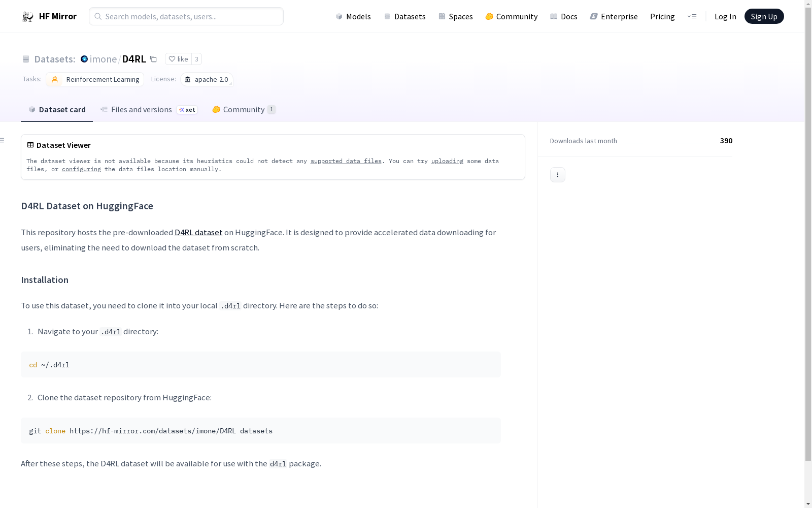Click the like count 3
The height and width of the screenshot is (508, 812).
[196, 59]
